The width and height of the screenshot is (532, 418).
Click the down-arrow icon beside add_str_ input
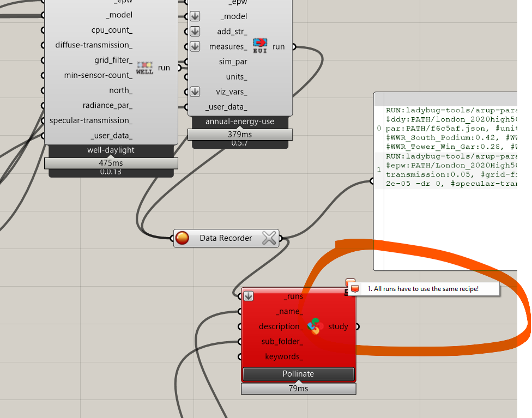tap(195, 31)
